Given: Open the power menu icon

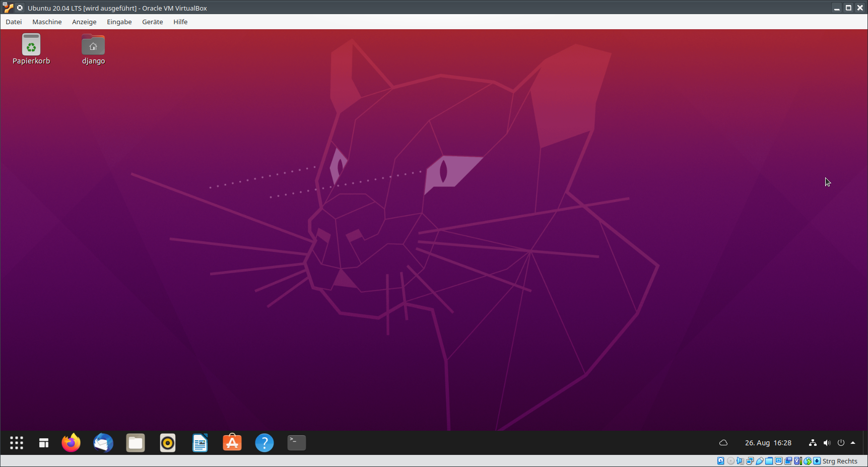Looking at the screenshot, I should [x=841, y=443].
